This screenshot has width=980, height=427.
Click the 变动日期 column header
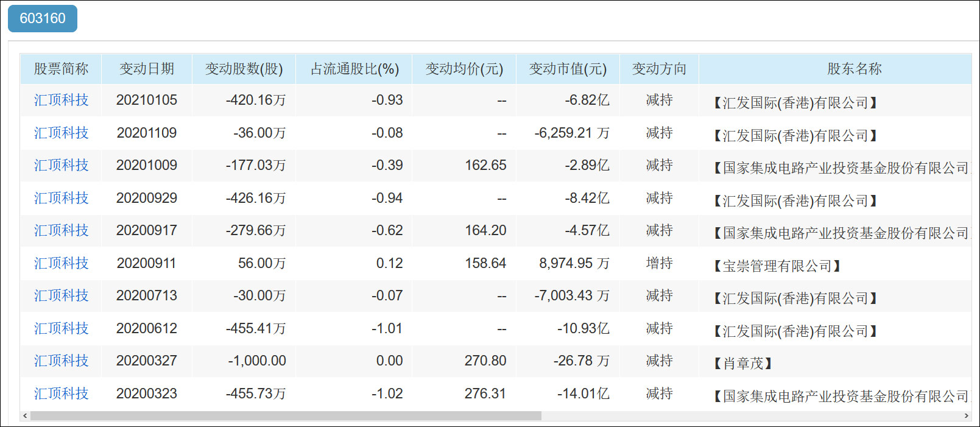click(147, 69)
